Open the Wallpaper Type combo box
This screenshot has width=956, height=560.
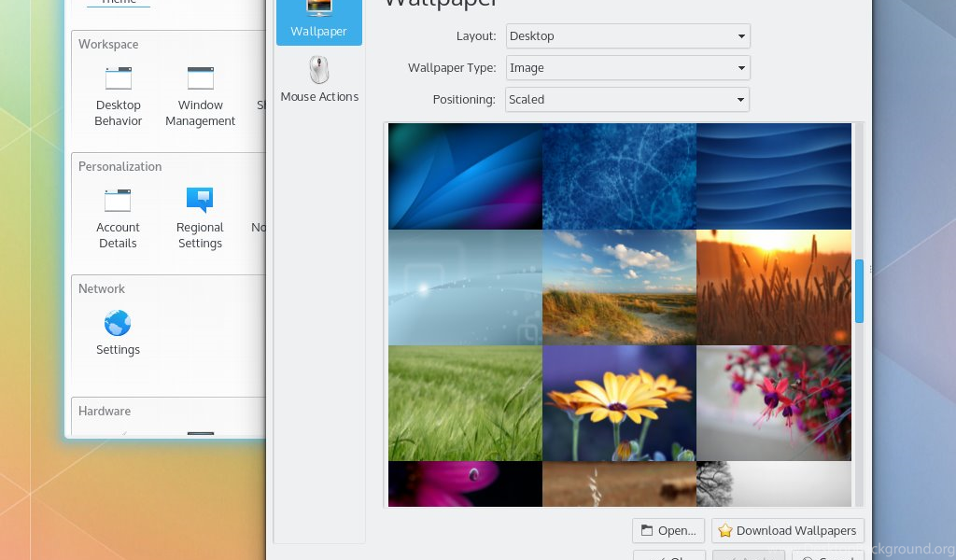click(627, 68)
